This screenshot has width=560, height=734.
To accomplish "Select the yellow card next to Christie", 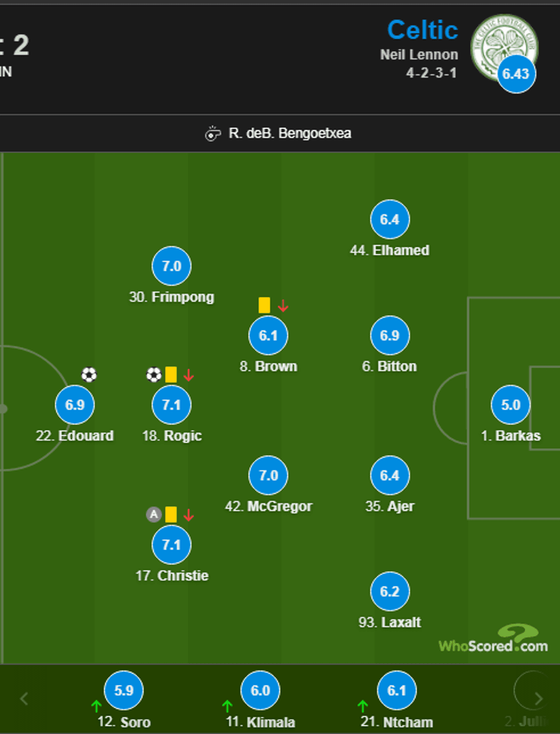I will 171,515.
